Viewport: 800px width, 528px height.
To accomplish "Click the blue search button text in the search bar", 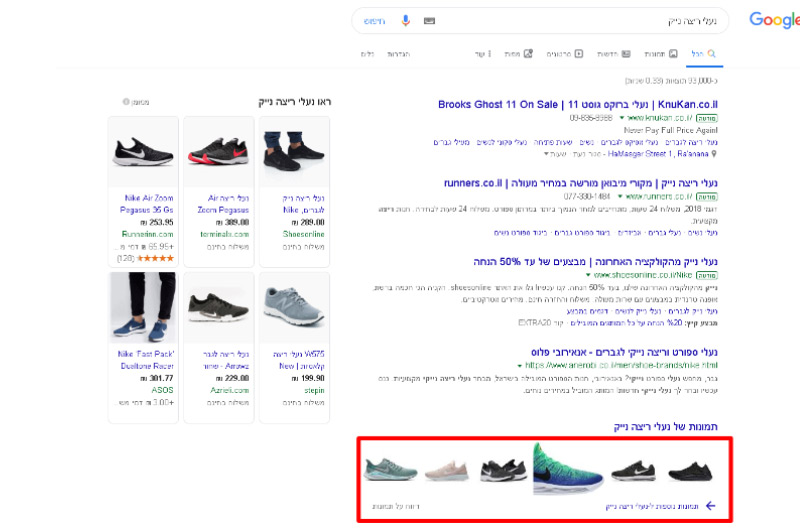I will tap(374, 21).
